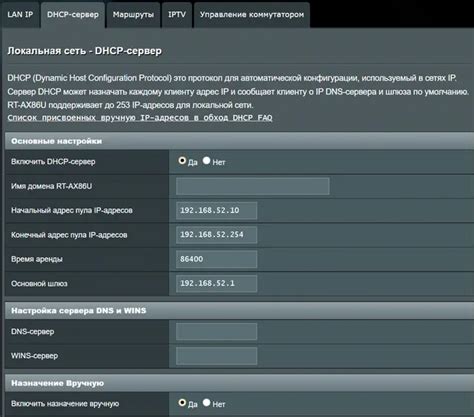Edit the Основной шлюз field 192.168.52.1
Screen dimensions: 474x417
pos(216,283)
